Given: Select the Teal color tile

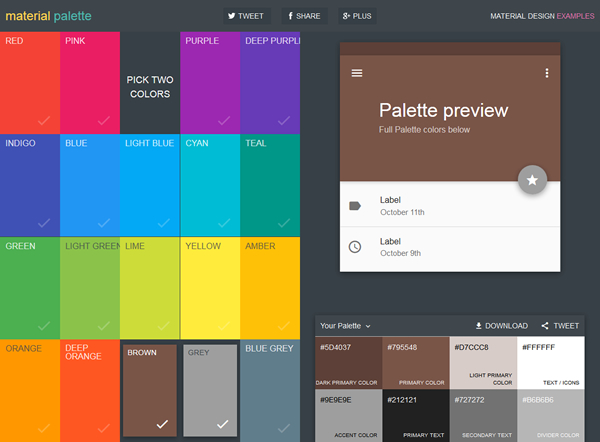Looking at the screenshot, I should [x=270, y=185].
